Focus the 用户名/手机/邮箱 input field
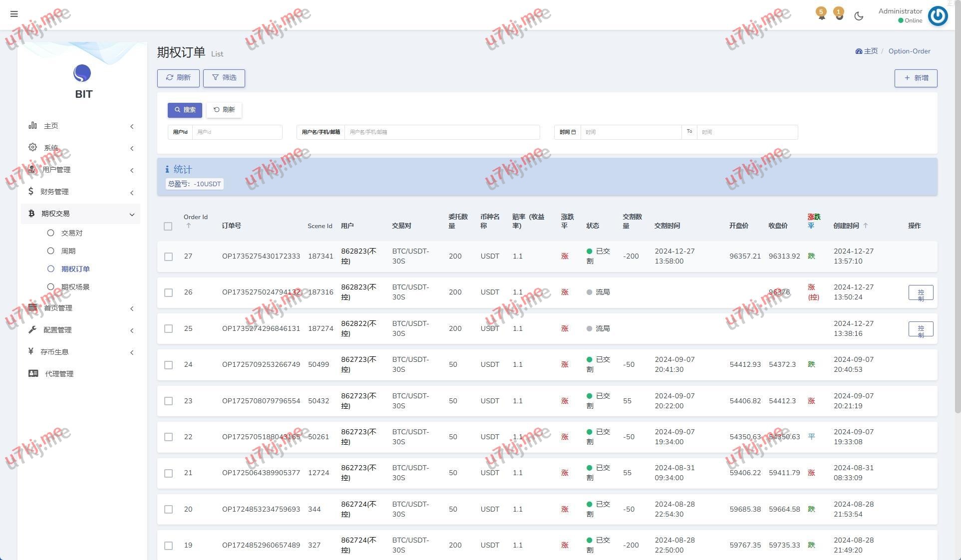 point(442,132)
